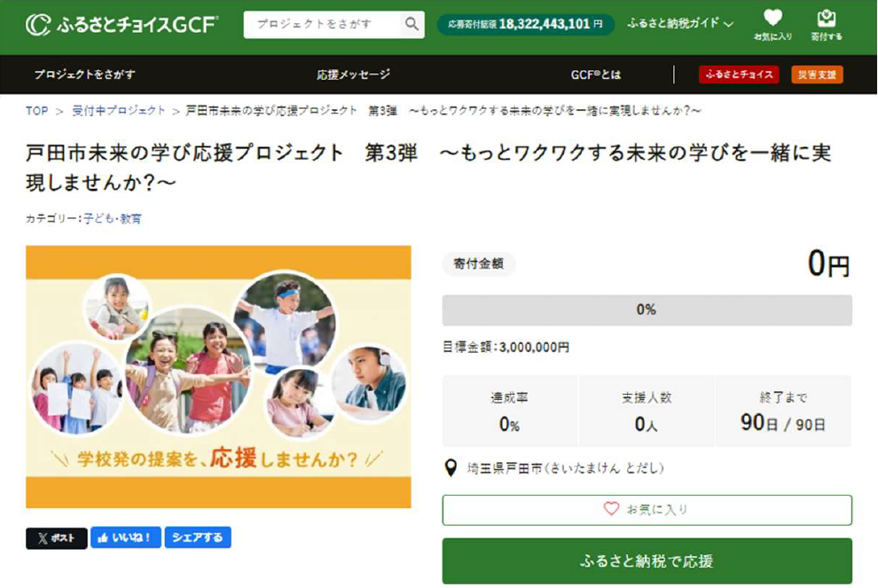This screenshot has width=878, height=588.
Task: Open プロジェクトをさがす menu item
Action: click(85, 74)
